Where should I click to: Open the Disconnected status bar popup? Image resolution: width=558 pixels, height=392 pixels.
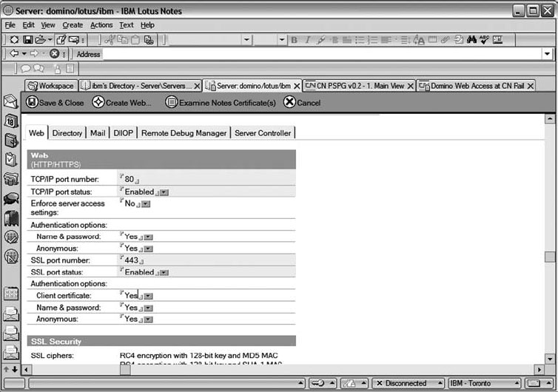(x=409, y=383)
